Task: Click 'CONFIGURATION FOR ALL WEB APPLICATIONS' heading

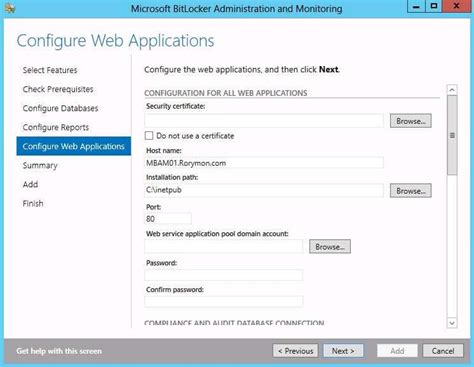Action: [226, 93]
